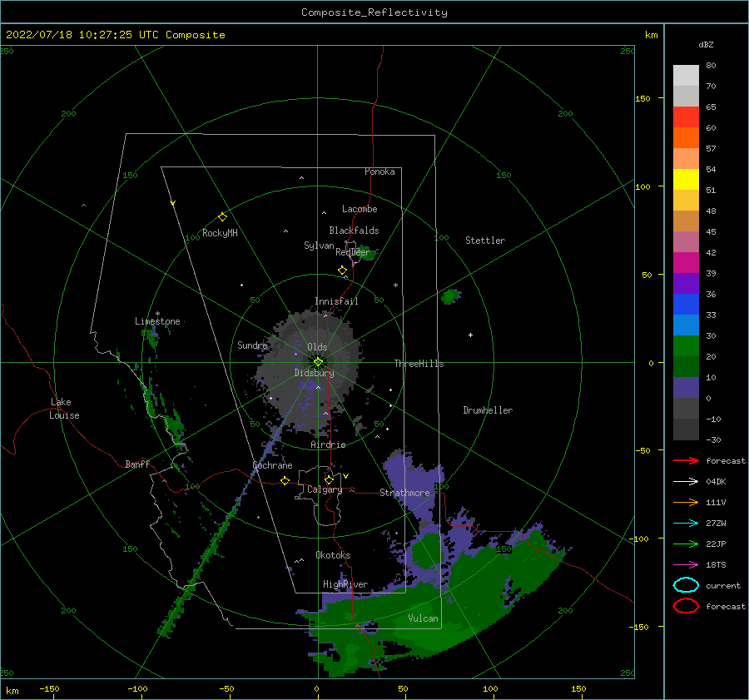Image resolution: width=749 pixels, height=700 pixels.
Task: Click the red forecast arrow in legend
Action: pos(686,460)
